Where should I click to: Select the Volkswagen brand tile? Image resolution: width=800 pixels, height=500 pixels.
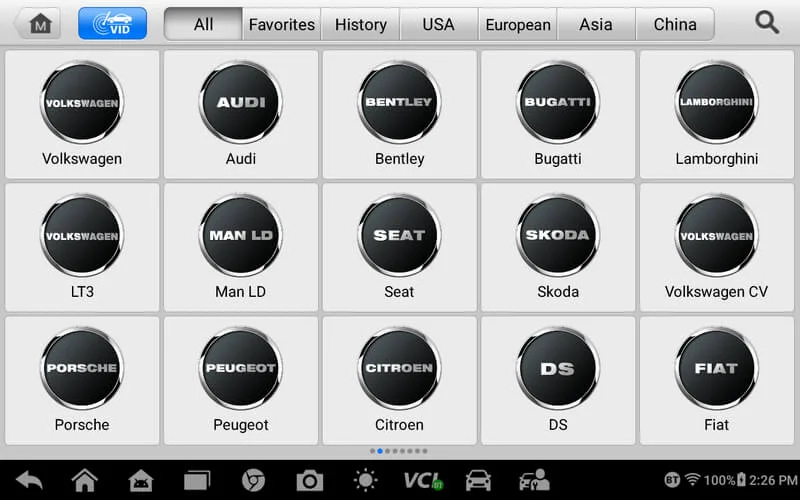click(x=82, y=114)
